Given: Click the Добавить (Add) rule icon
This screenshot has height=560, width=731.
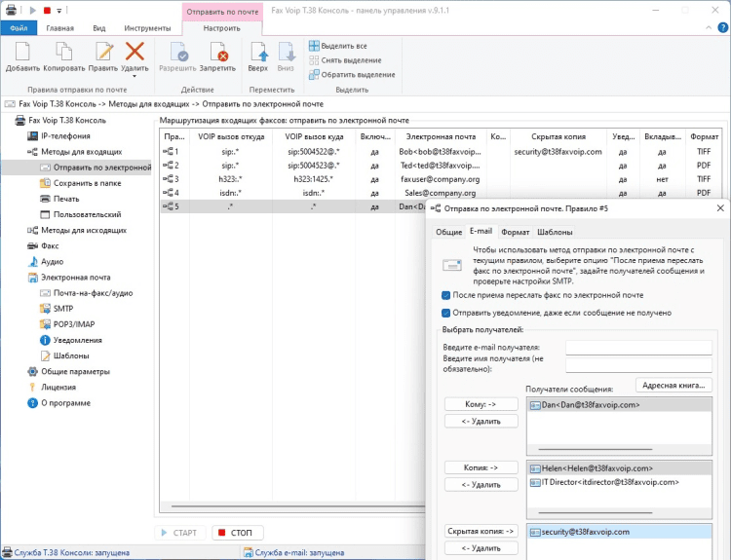Looking at the screenshot, I should (22, 52).
